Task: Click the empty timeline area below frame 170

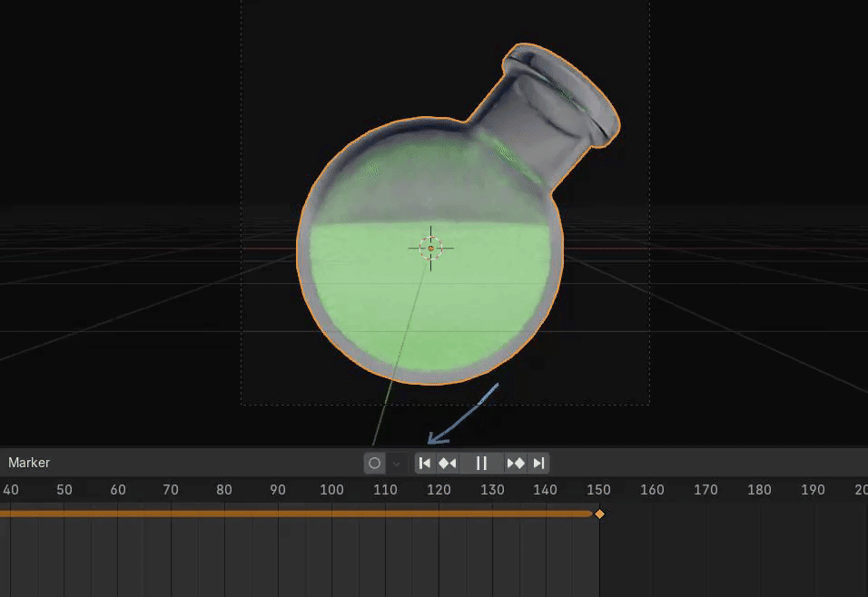Action: tap(705, 553)
